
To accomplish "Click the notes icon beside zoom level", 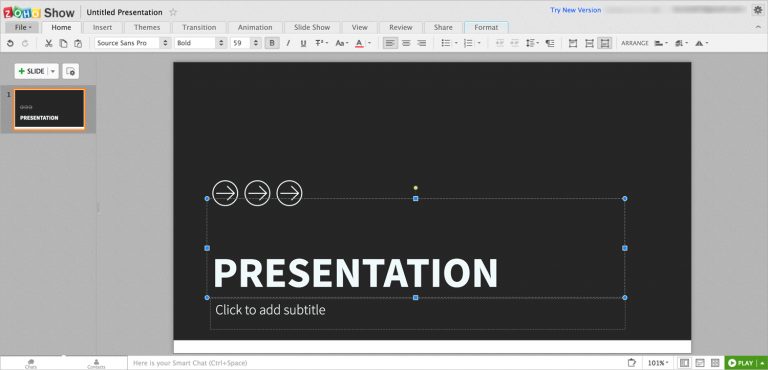I will coord(632,363).
